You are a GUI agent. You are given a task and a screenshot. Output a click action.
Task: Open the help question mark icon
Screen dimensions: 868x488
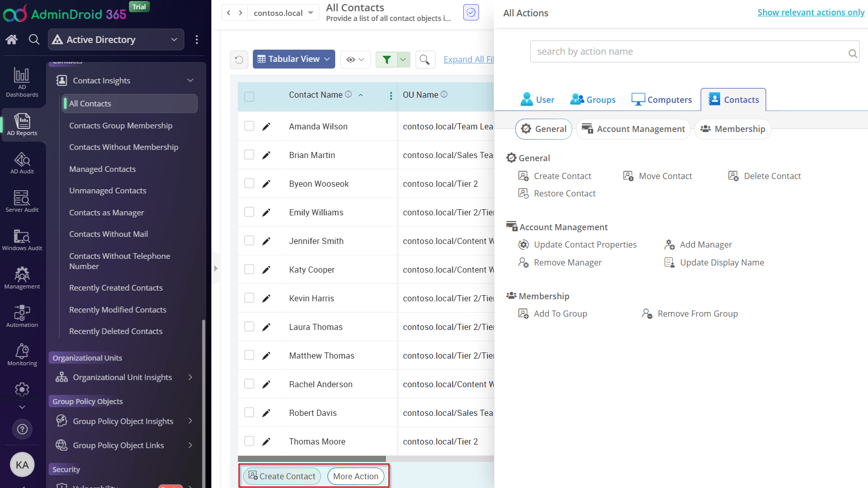22,429
